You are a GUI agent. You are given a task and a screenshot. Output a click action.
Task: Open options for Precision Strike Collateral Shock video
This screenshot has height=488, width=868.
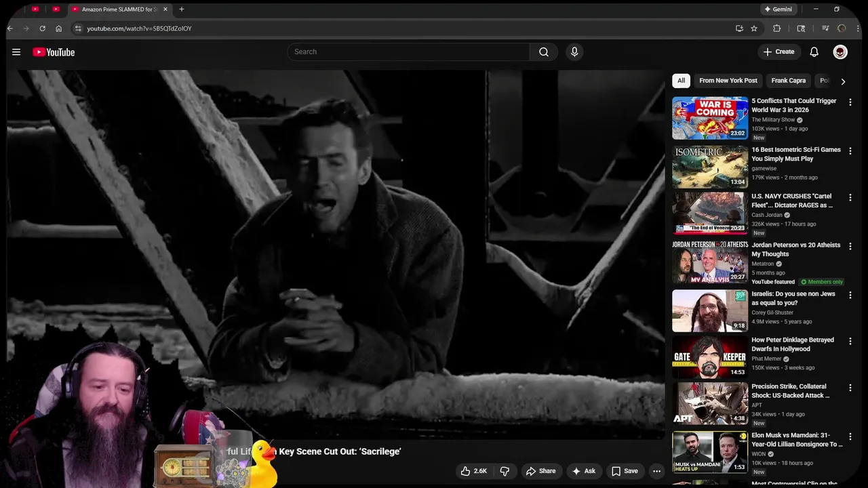click(x=850, y=388)
